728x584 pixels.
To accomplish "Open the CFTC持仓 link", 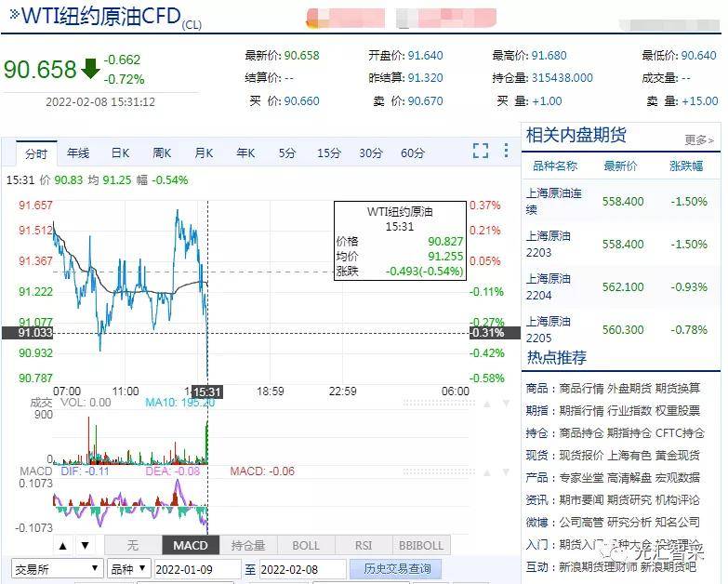I will 681,433.
